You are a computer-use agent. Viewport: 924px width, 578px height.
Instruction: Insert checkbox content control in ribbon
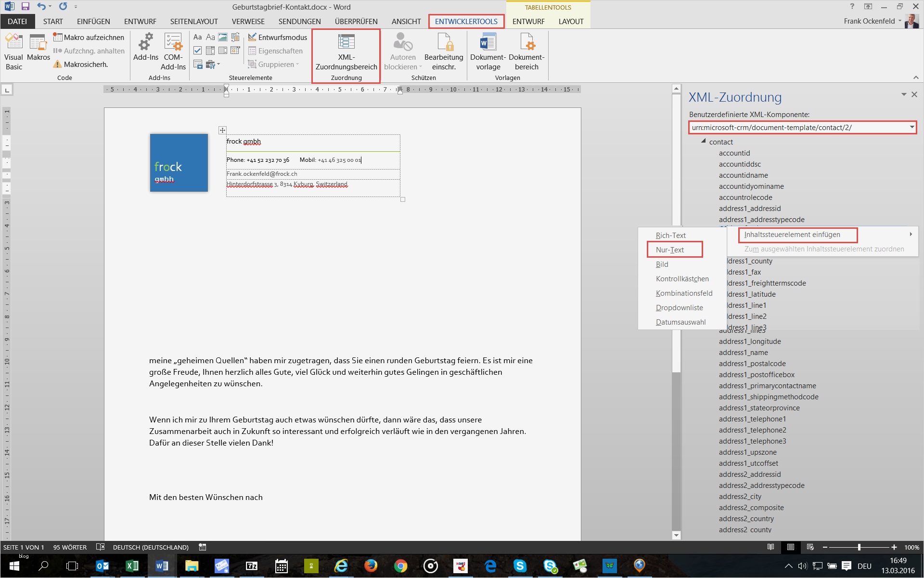[197, 51]
